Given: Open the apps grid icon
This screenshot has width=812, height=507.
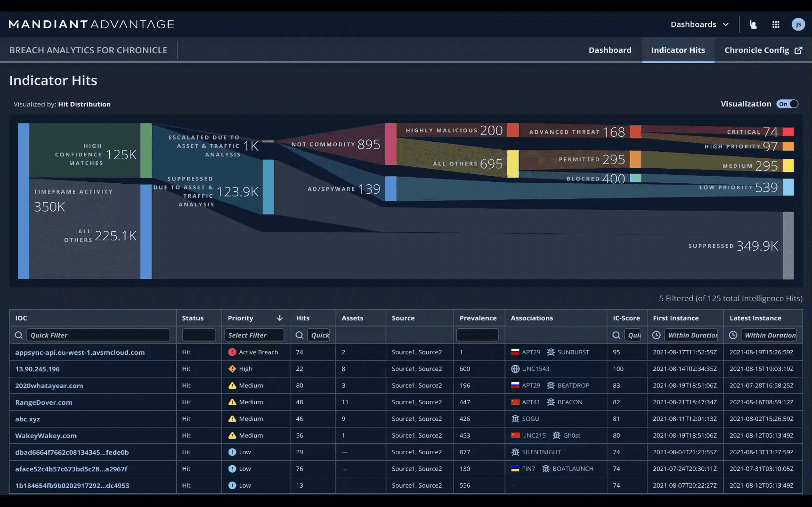Looking at the screenshot, I should tap(776, 25).
